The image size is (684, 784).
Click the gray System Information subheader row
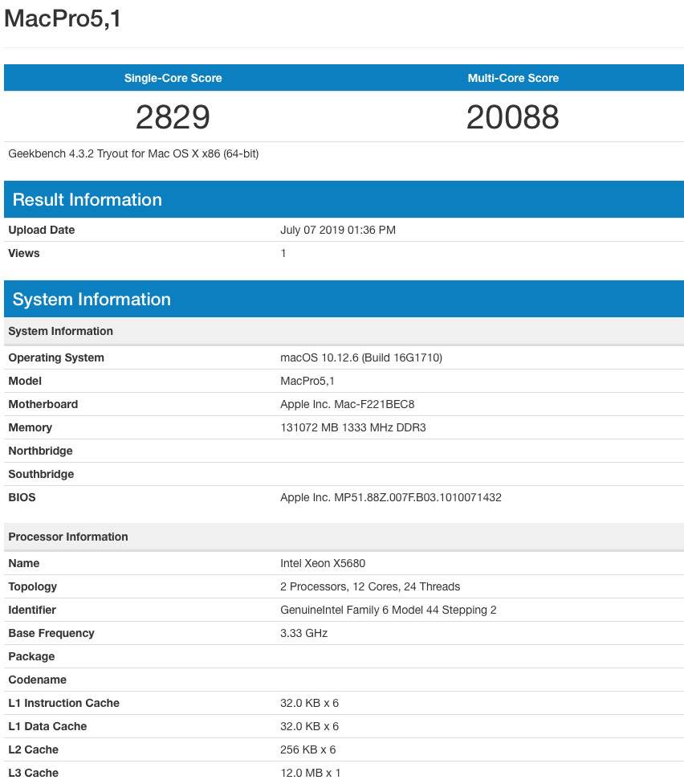(344, 331)
